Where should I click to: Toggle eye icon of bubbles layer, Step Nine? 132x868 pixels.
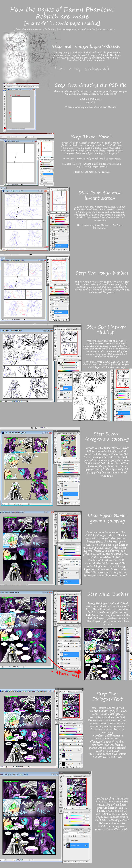(58, 654)
